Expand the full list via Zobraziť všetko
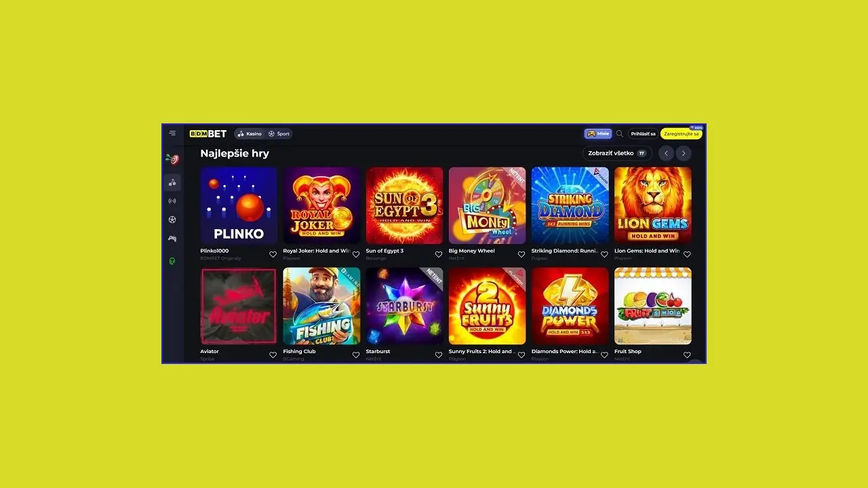 pyautogui.click(x=617, y=153)
